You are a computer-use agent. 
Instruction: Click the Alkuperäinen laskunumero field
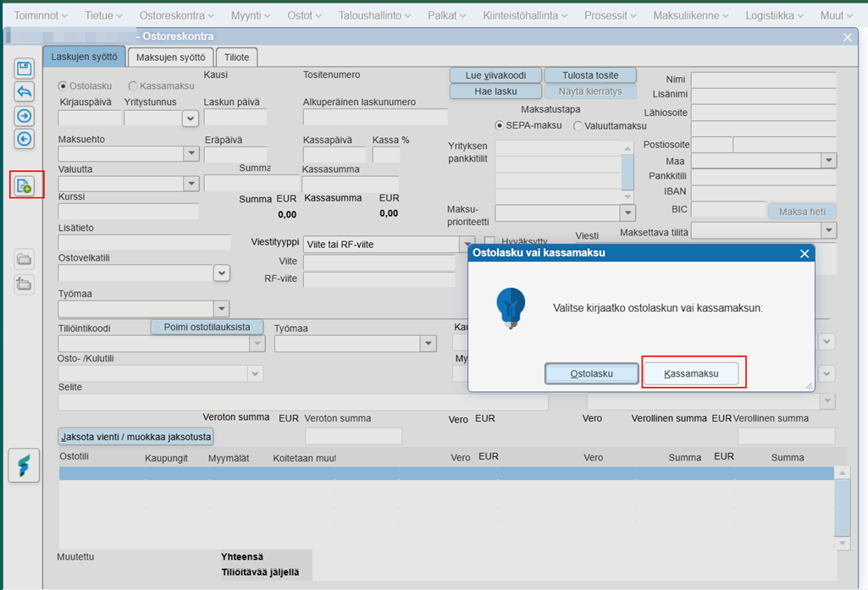pos(375,117)
